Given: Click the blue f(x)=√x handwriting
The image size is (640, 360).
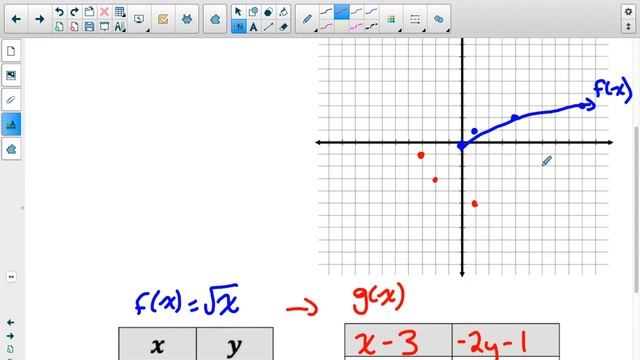Looking at the screenshot, I should [187, 301].
